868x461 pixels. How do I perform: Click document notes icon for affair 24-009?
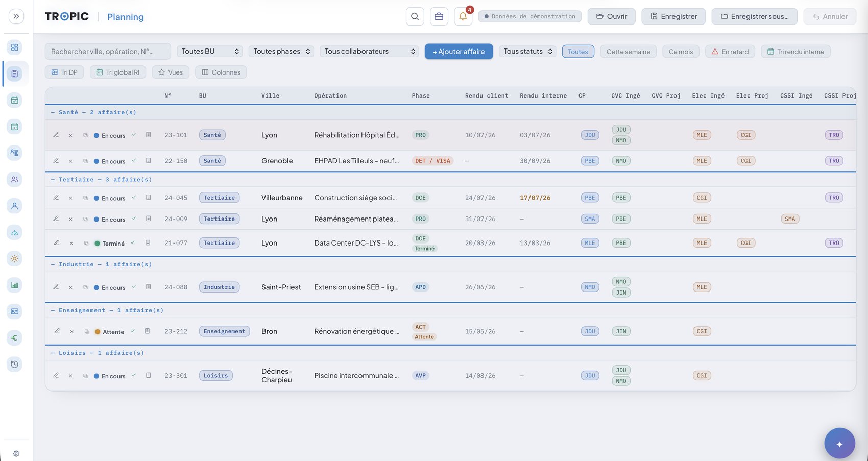point(148,219)
